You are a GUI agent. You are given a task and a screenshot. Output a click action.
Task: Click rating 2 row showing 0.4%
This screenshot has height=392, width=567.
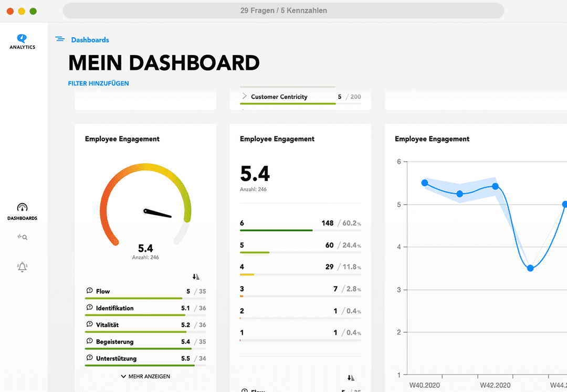click(300, 313)
